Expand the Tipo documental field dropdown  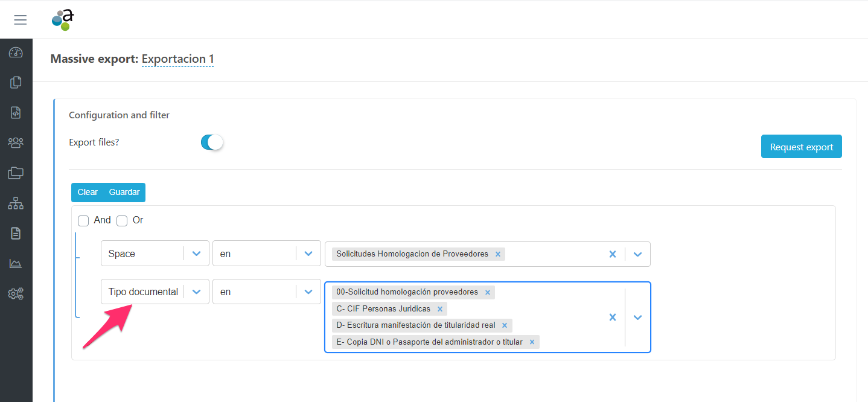196,292
